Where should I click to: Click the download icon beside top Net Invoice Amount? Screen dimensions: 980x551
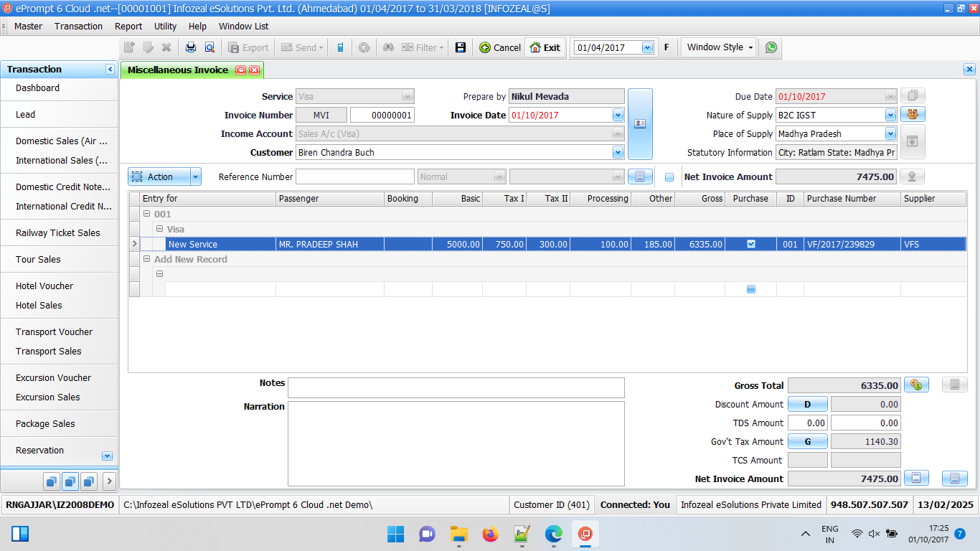[x=912, y=176]
